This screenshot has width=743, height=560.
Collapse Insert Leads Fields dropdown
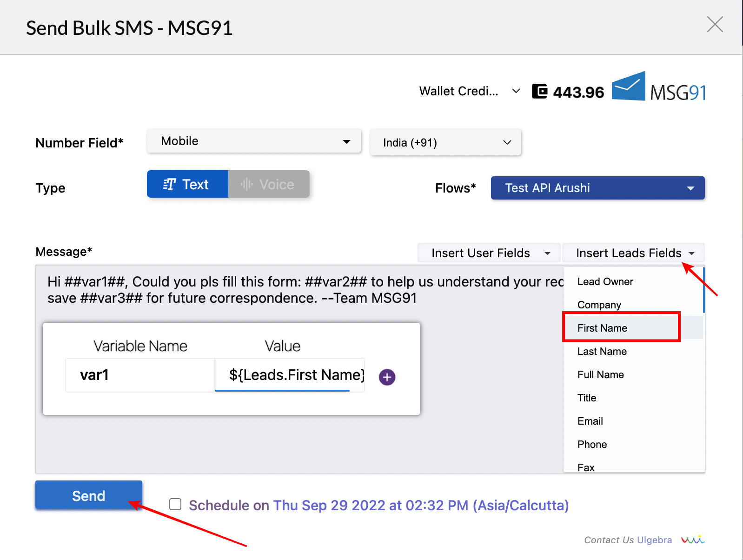coord(633,253)
